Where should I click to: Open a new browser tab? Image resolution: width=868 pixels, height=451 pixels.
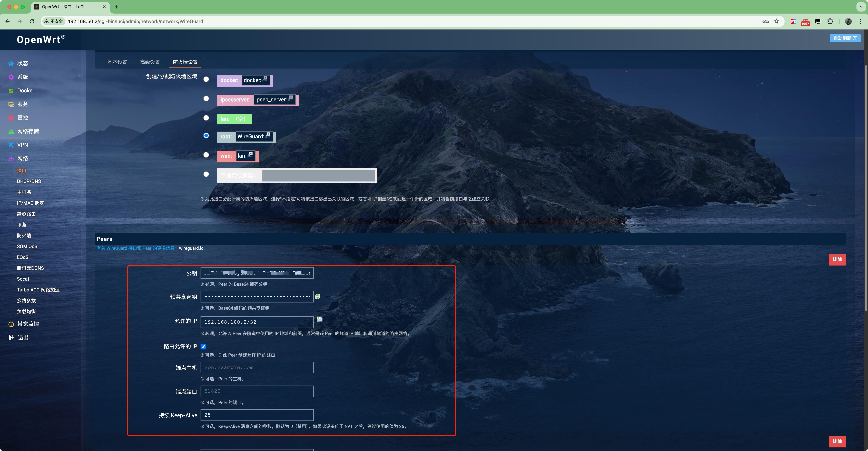[x=117, y=7]
